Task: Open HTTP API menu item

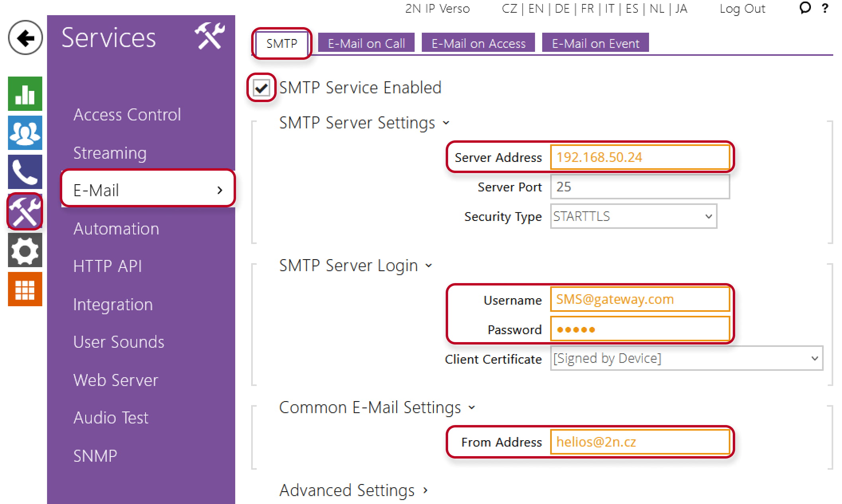Action: (108, 266)
